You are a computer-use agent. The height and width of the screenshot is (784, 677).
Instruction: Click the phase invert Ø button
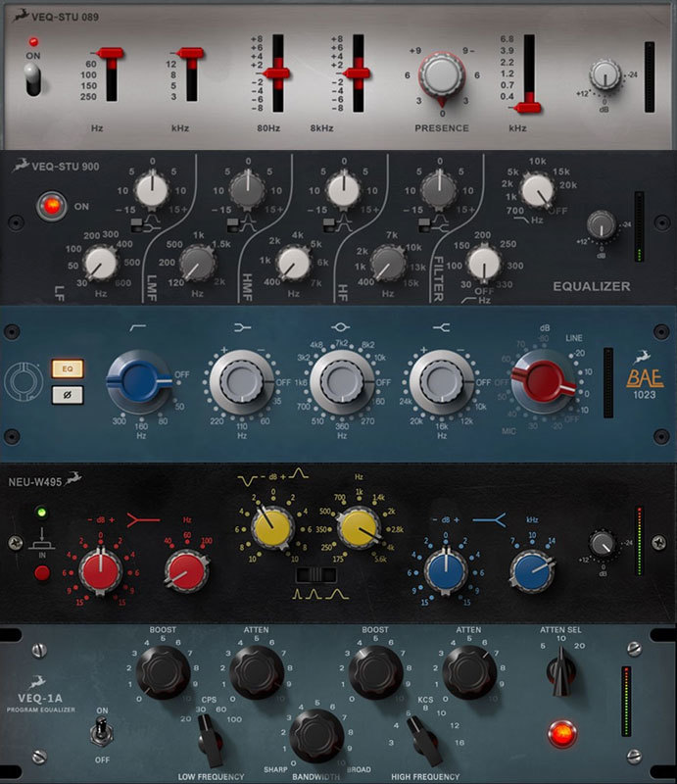pos(68,395)
